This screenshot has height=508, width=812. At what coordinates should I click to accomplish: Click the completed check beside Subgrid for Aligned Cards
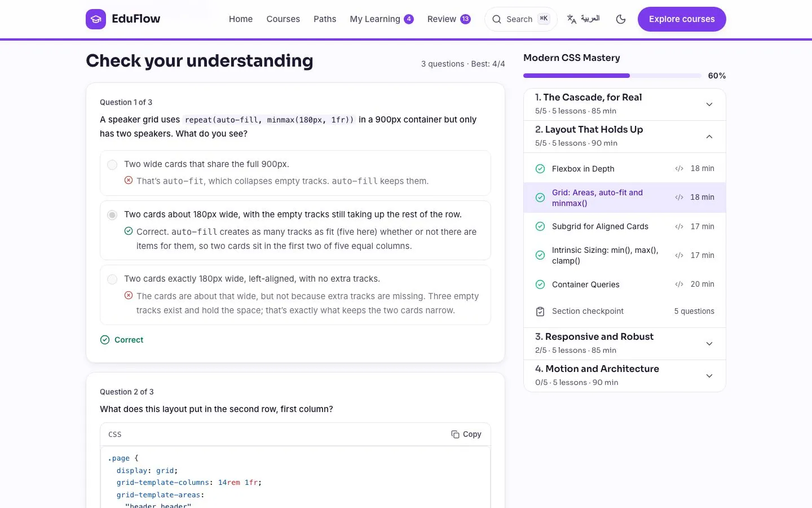540,226
